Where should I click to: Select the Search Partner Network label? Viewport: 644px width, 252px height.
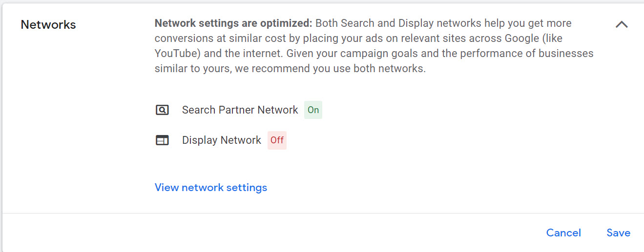pyautogui.click(x=240, y=110)
